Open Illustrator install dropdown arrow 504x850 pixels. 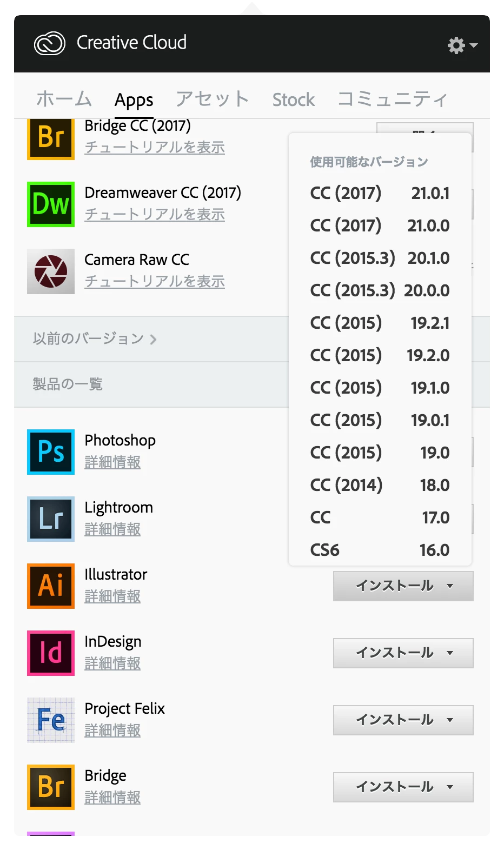pyautogui.click(x=450, y=586)
